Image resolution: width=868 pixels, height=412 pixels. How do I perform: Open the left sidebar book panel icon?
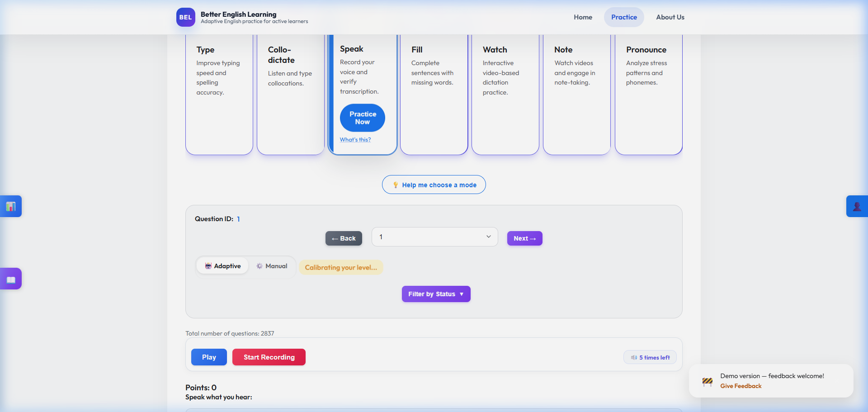pyautogui.click(x=11, y=279)
